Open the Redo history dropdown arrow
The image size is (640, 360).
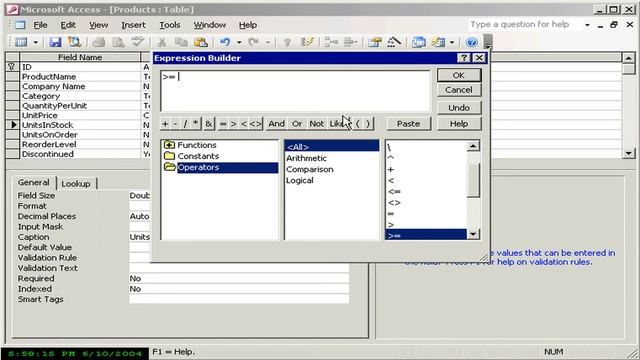[x=267, y=42]
